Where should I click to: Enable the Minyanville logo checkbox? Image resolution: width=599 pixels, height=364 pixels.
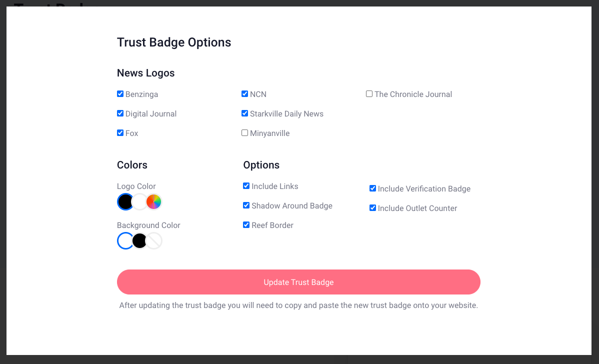click(245, 133)
